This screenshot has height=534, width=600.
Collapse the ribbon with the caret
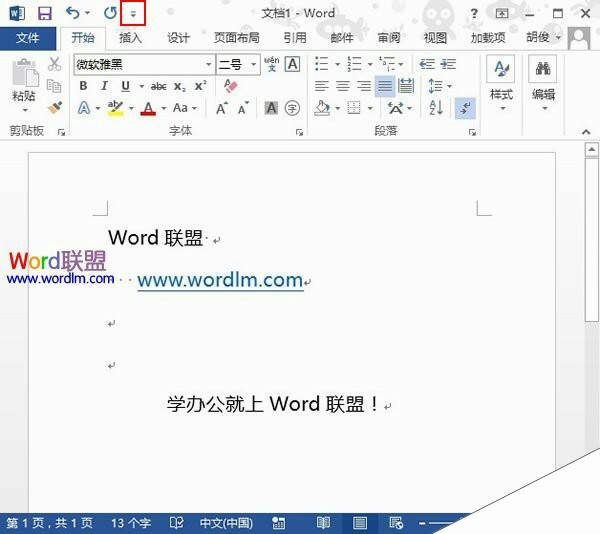586,132
